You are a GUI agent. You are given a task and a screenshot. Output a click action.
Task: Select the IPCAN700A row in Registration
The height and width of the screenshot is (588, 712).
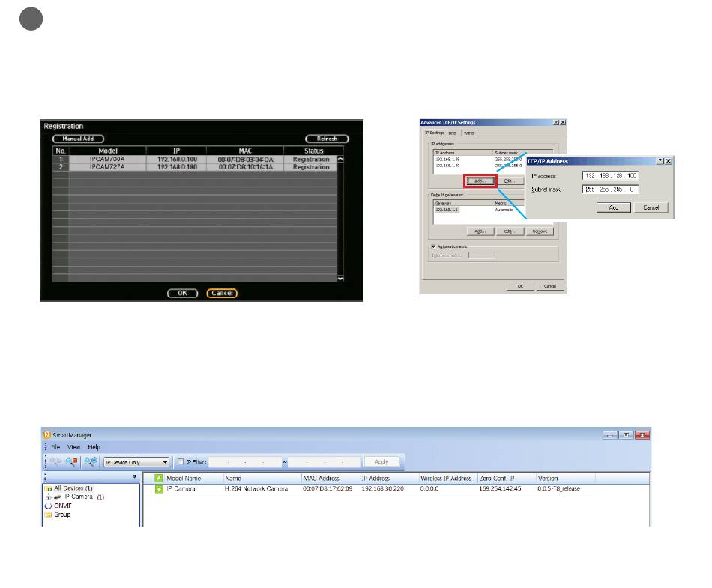click(194, 160)
